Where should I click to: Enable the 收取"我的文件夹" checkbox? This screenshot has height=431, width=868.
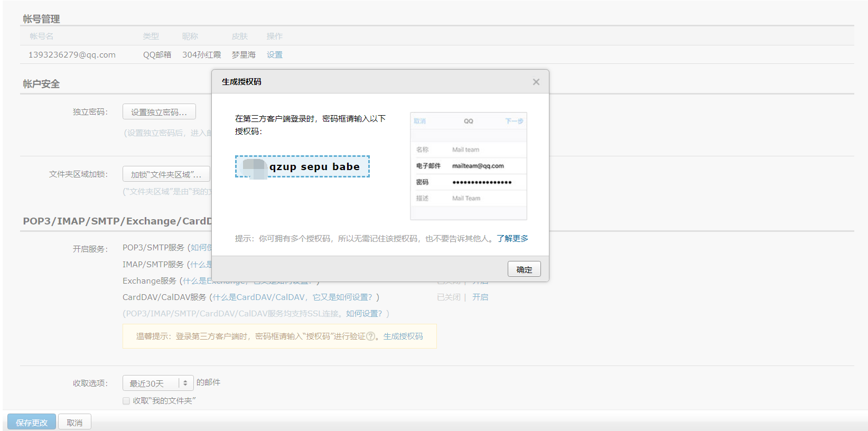126,401
